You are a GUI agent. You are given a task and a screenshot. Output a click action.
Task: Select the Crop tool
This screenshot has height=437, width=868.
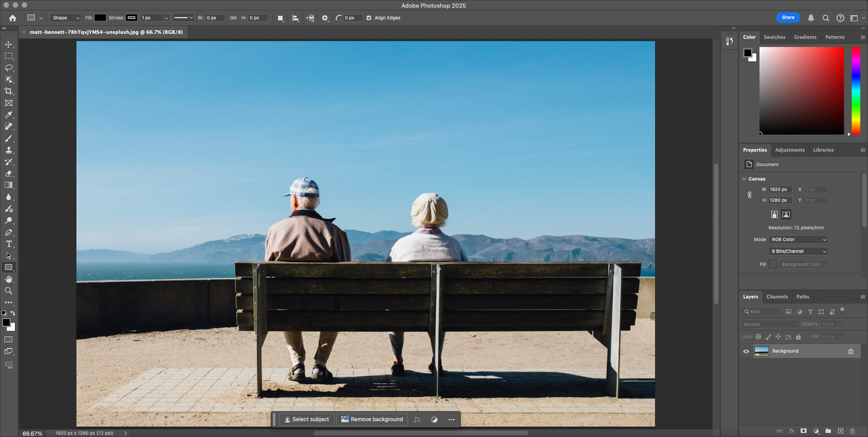pos(9,91)
